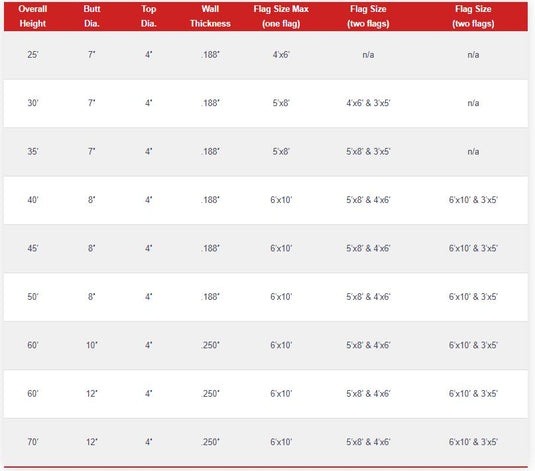This screenshot has height=471, width=535.
Task: Click 5'x8' & 4'x6' in the 40' row
Action: [x=368, y=200]
